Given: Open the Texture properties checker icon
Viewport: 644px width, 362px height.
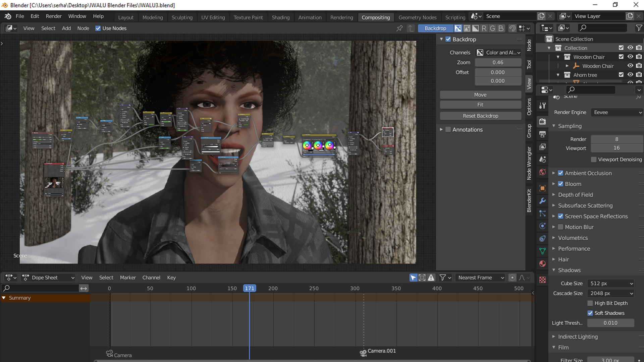Looking at the screenshot, I should pos(542,280).
